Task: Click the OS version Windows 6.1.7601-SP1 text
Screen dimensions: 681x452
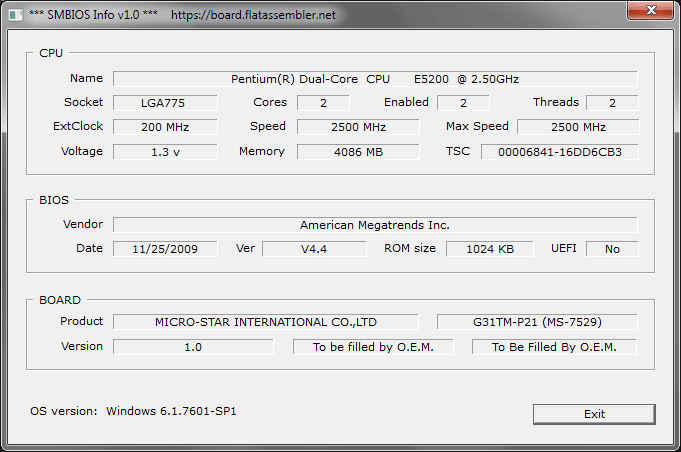Action: pos(133,411)
